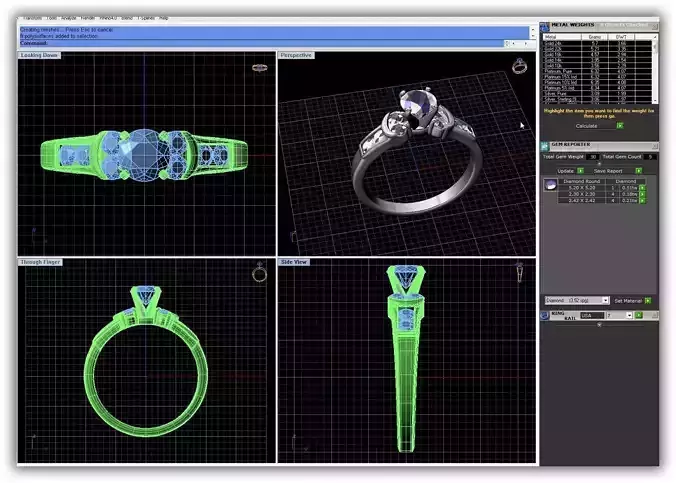Viewport: 676px width, 483px height.
Task: Click the Ring Rail panel icon
Action: (x=545, y=316)
